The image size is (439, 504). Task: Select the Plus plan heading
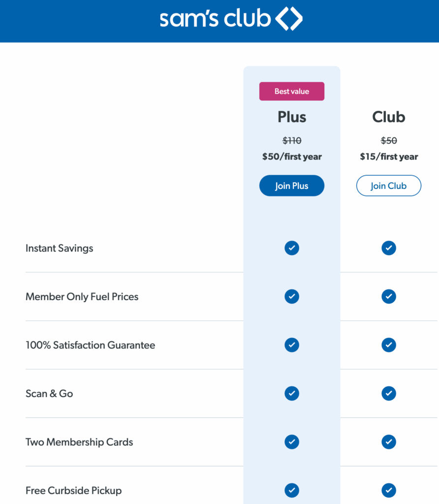292,117
